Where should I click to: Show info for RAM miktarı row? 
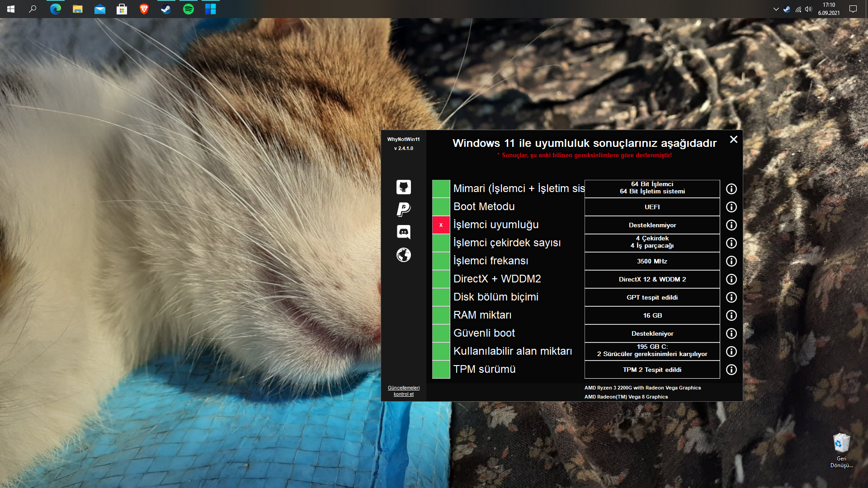coord(731,315)
